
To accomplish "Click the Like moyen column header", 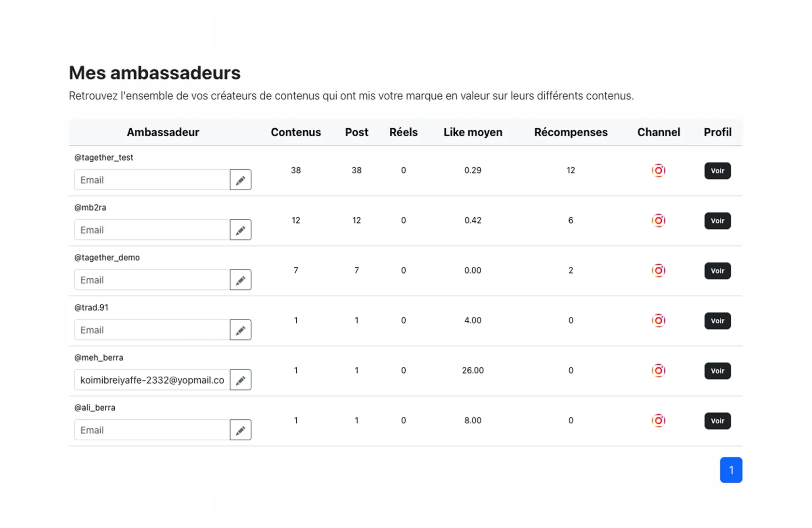I will pyautogui.click(x=473, y=132).
